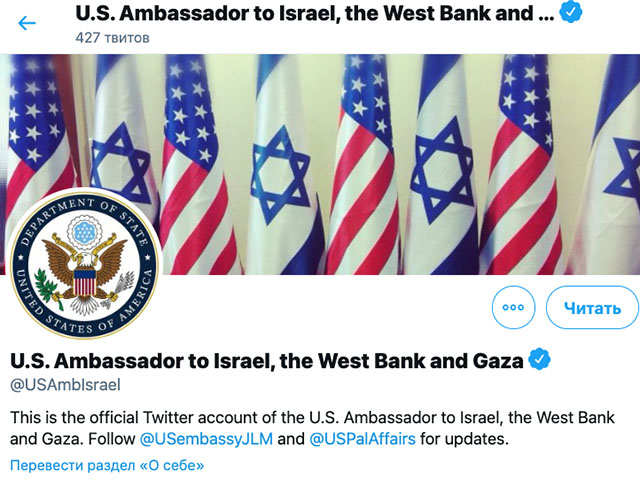Screen dimensions: 640x480
Task: Click the truncated header title text
Action: (x=315, y=13)
